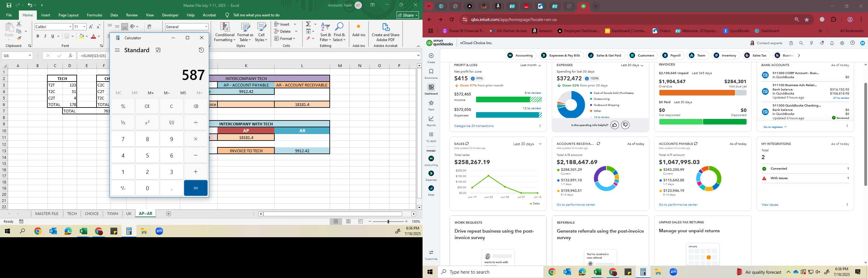Screen dimensions: 868x278
Task: Switch to Normal view in Excel status bar
Action: pyautogui.click(x=336, y=221)
